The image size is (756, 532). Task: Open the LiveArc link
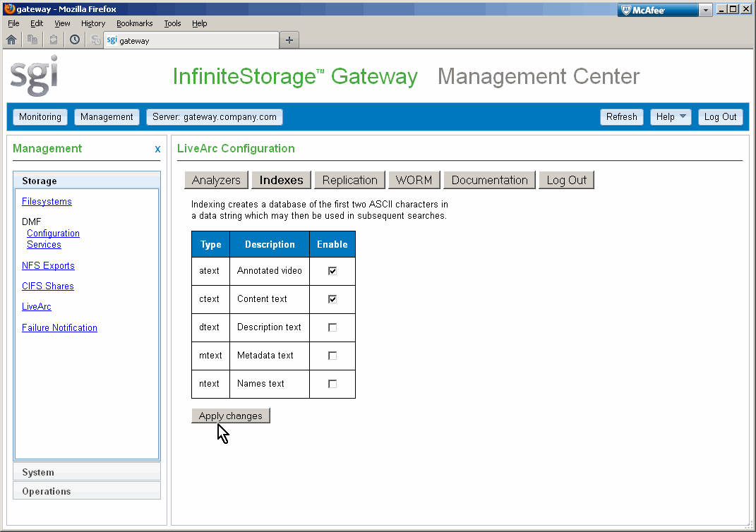tap(36, 306)
